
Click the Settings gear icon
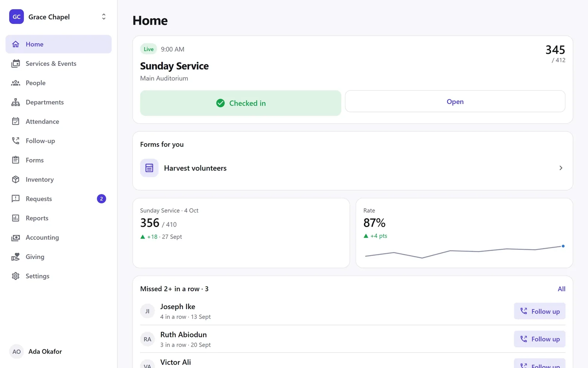pyautogui.click(x=15, y=276)
